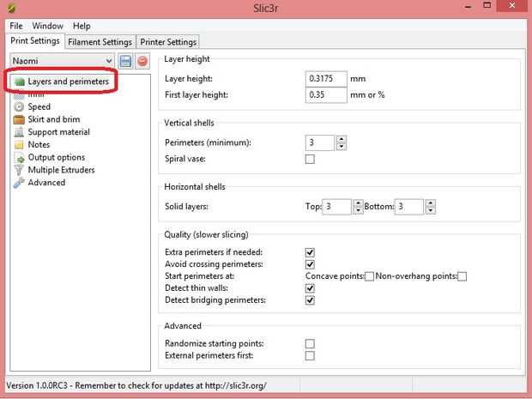Viewport: 532px width, 399px height.
Task: Switch to Print Settings tab
Action: click(x=35, y=41)
